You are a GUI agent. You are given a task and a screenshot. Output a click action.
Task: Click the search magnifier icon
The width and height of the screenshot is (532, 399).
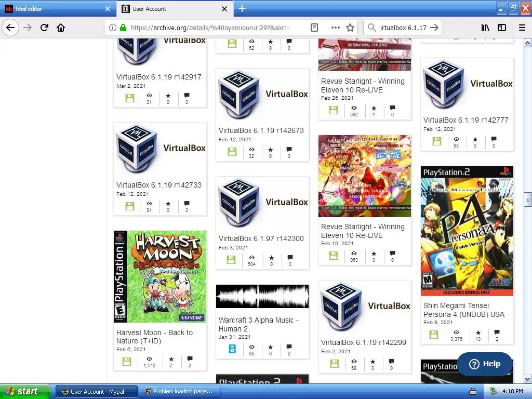(372, 28)
